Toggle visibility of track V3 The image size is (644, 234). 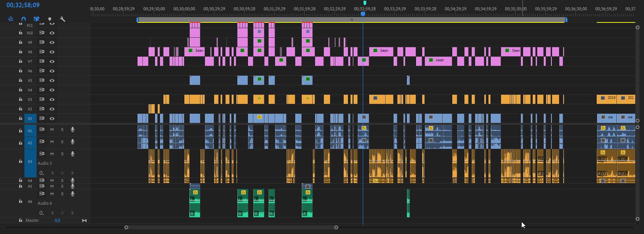pyautogui.click(x=52, y=99)
